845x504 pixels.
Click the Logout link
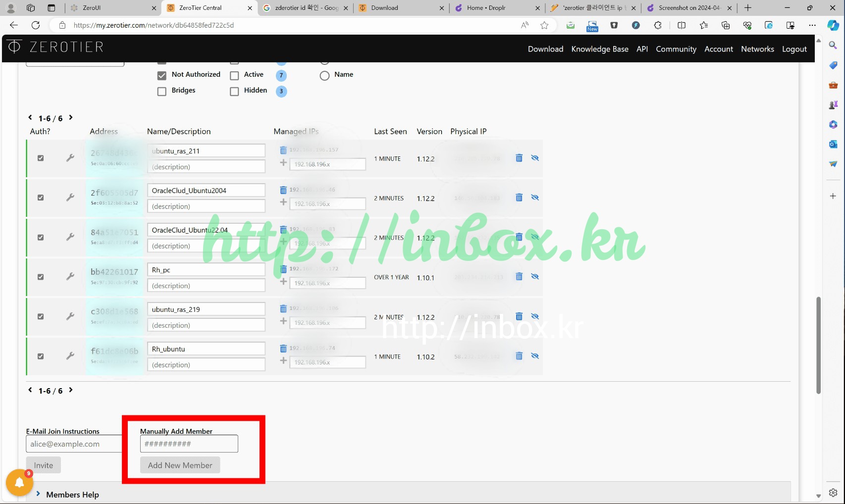point(794,49)
